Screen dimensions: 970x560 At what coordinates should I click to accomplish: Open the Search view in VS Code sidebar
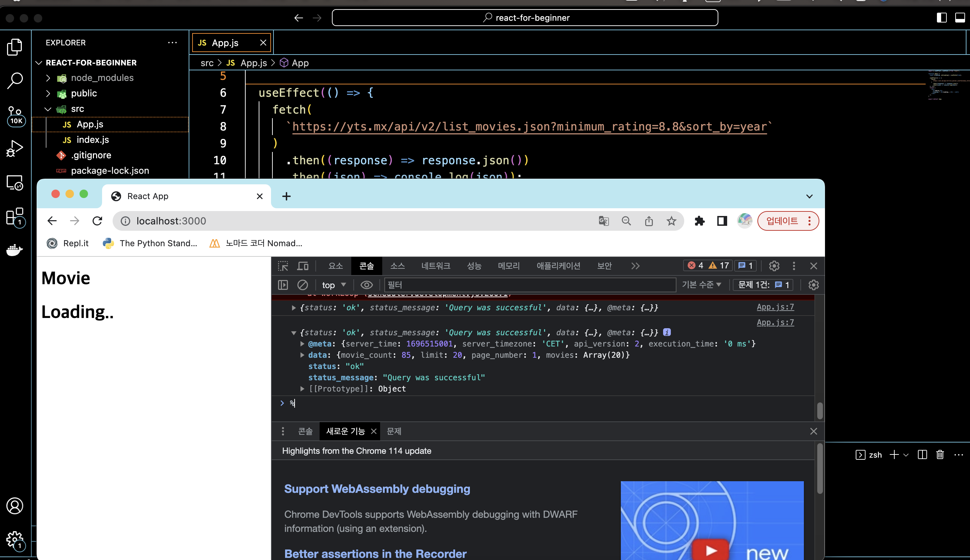[x=15, y=81]
